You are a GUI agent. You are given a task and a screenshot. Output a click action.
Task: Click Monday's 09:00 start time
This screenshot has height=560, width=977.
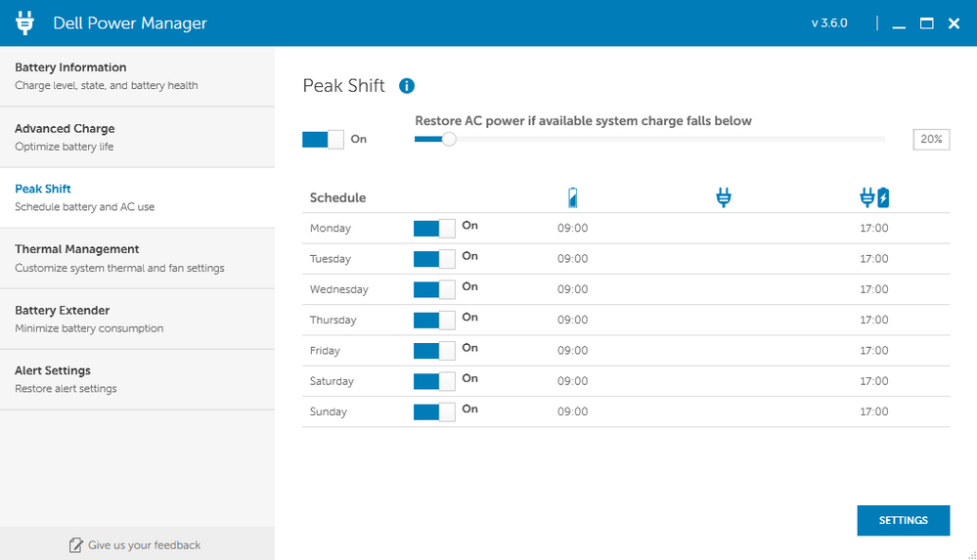pos(573,228)
